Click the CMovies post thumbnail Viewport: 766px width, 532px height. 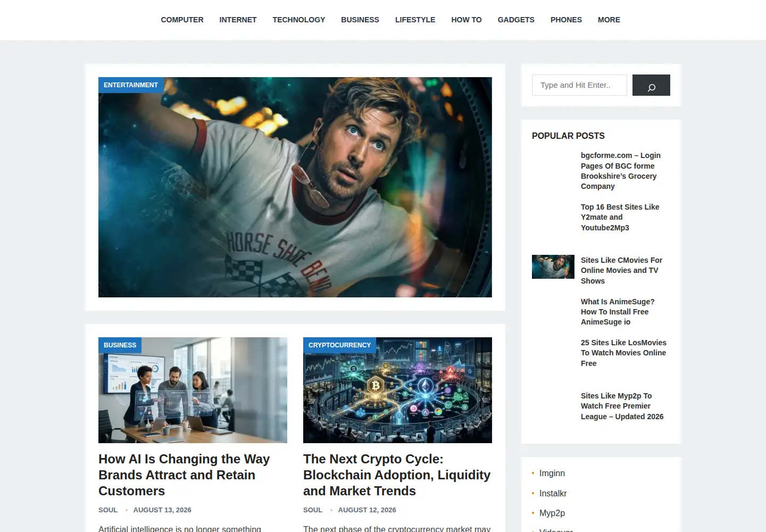(553, 267)
